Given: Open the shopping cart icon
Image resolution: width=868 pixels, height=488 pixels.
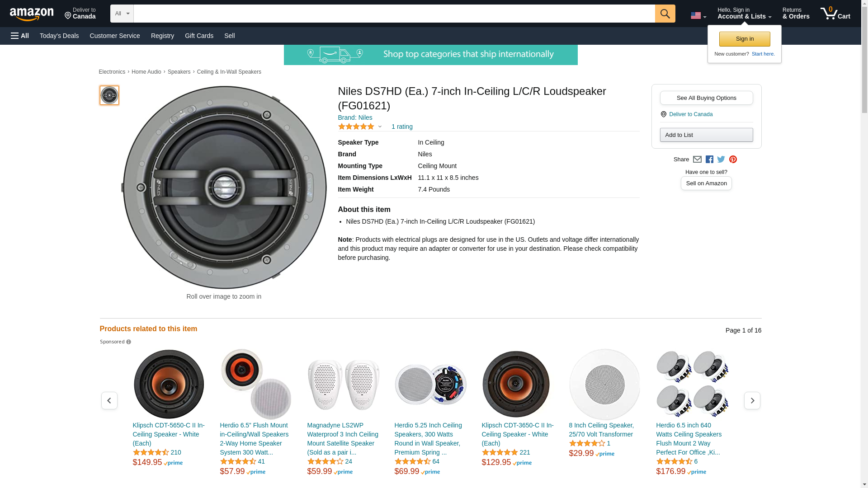Looking at the screenshot, I should click(835, 14).
